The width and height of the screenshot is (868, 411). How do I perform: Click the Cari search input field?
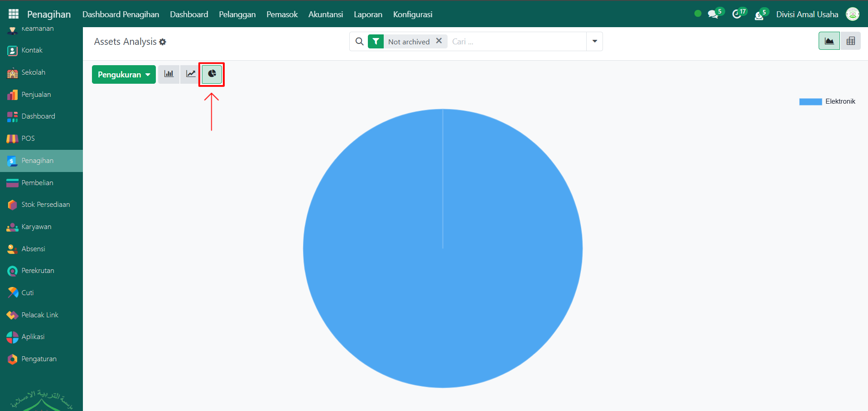tap(516, 42)
